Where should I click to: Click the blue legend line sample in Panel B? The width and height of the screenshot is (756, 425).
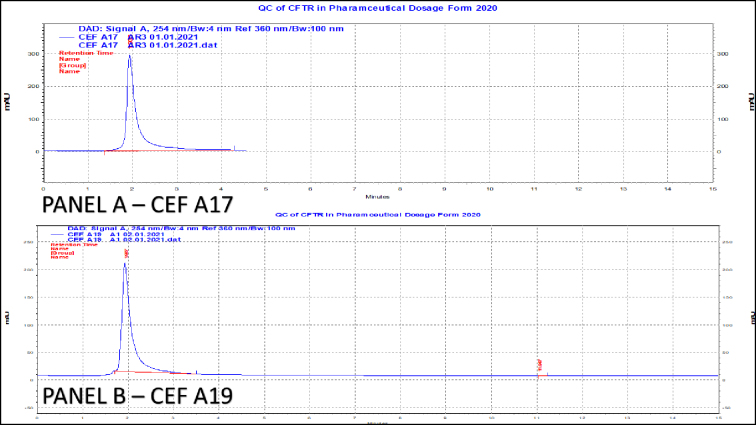[57, 234]
